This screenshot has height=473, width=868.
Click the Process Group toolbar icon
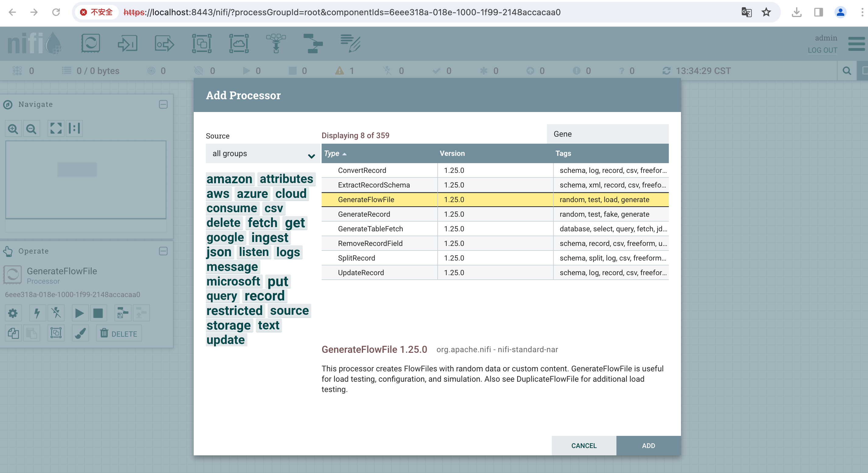(x=202, y=44)
